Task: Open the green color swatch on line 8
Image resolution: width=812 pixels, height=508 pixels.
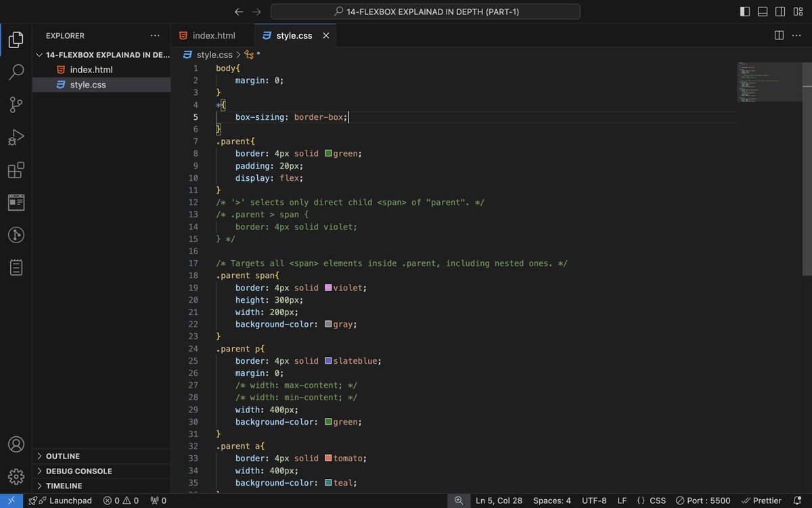Action: (328, 154)
